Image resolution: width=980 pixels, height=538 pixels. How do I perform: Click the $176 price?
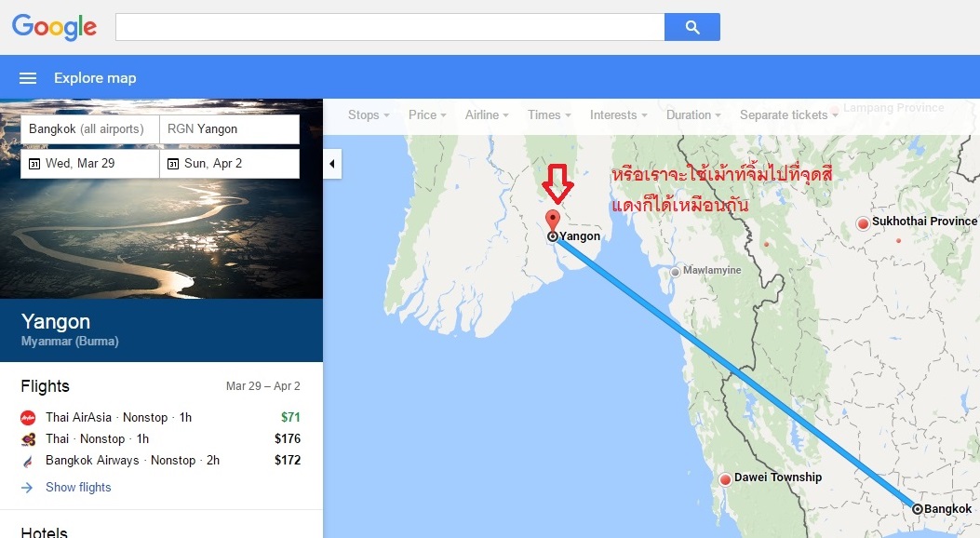[288, 438]
